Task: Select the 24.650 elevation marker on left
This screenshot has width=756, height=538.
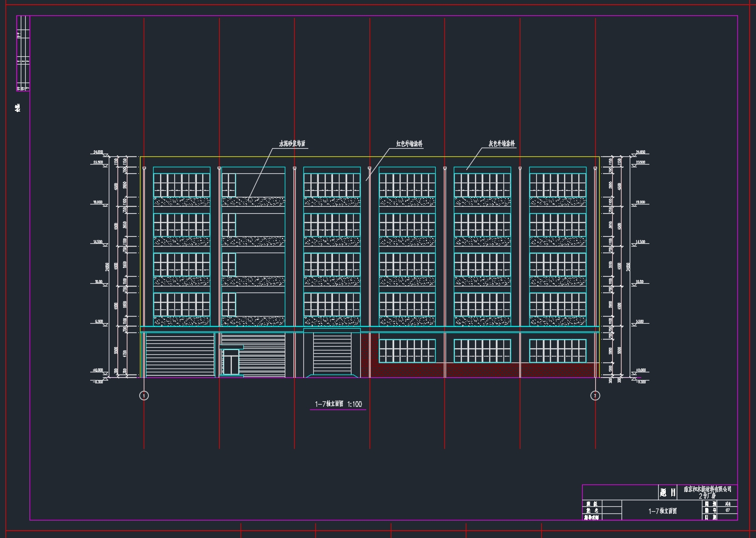Action: (x=98, y=153)
